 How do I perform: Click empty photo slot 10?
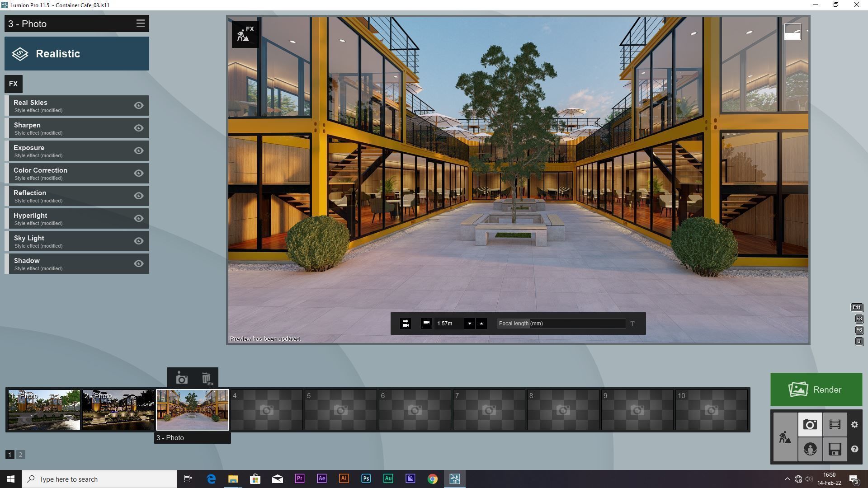(x=712, y=410)
